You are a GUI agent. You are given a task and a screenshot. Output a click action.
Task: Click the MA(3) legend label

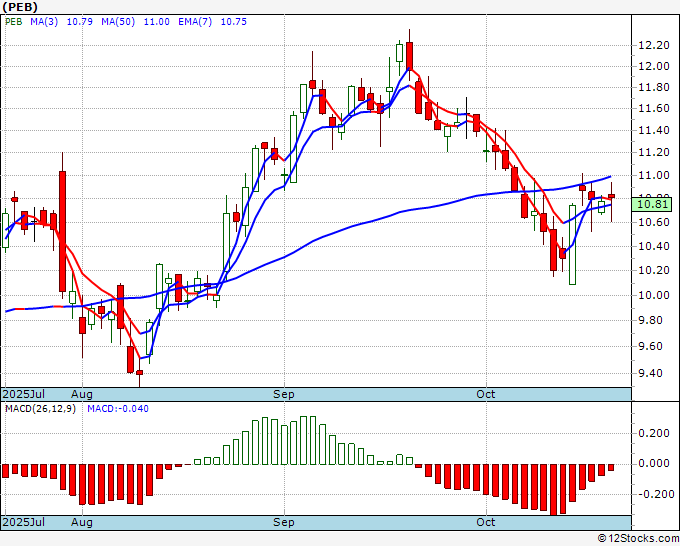44,22
